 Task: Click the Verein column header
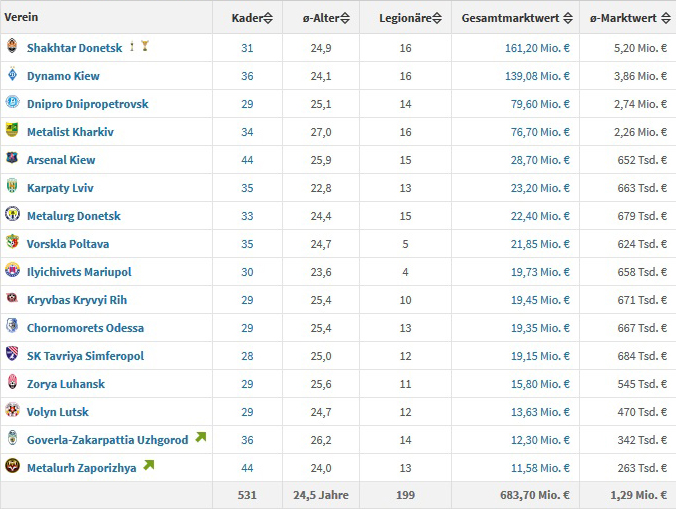point(22,18)
